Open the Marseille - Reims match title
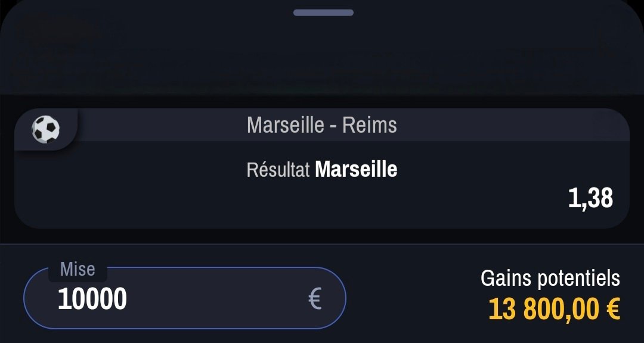 point(322,125)
